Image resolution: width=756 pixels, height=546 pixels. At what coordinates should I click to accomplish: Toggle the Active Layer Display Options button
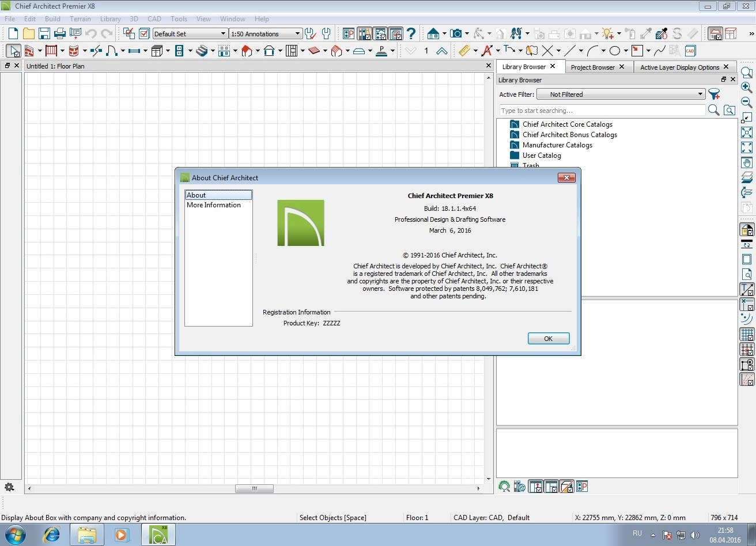pyautogui.click(x=395, y=33)
